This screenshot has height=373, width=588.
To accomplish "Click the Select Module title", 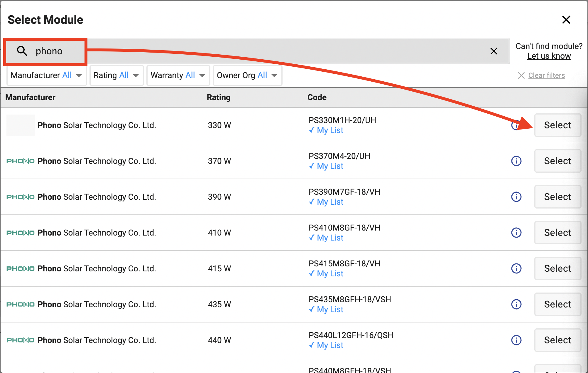I will (x=45, y=20).
